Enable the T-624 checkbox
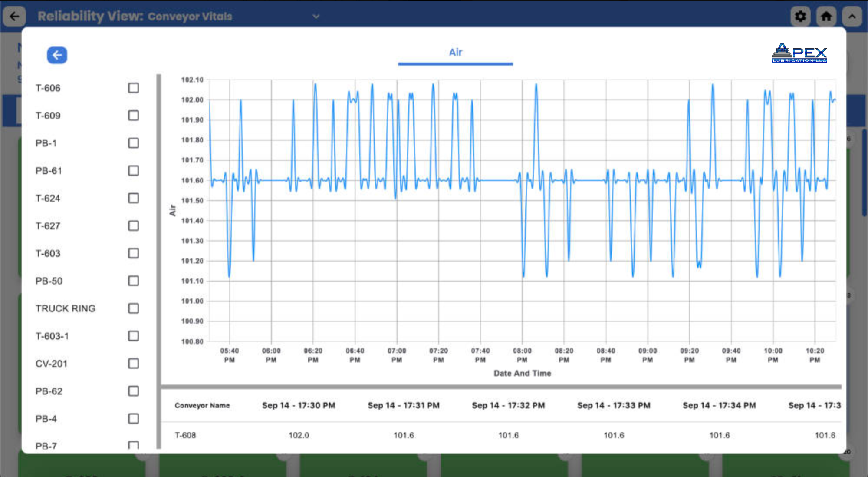 click(134, 199)
